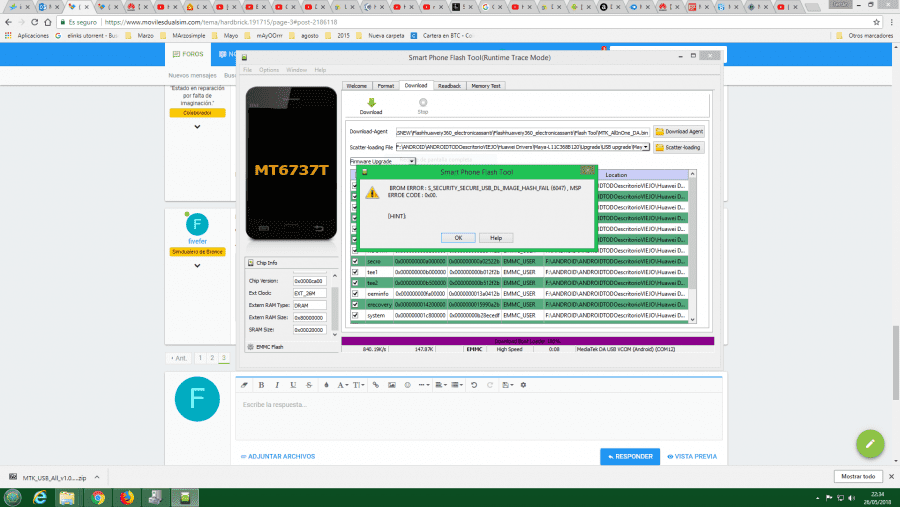Open Chrome from the taskbar
900x507 pixels.
pyautogui.click(x=98, y=497)
